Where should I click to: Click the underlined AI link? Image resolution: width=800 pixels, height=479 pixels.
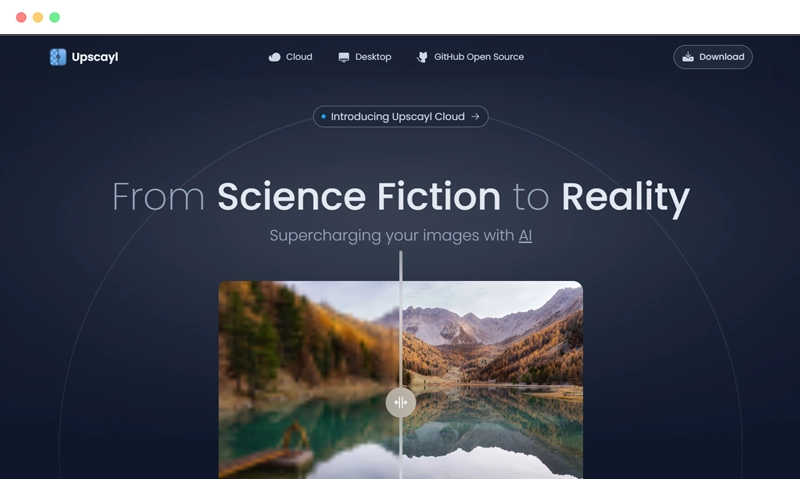click(x=525, y=235)
